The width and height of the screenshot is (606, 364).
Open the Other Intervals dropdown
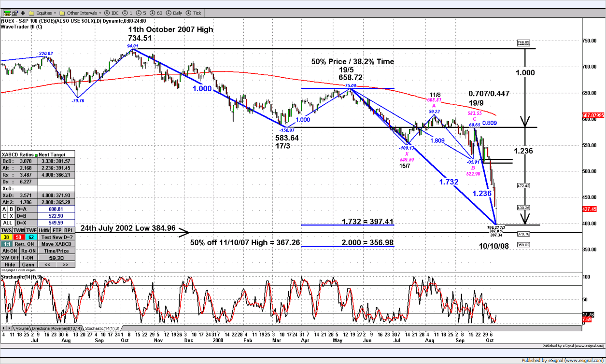tap(80, 13)
